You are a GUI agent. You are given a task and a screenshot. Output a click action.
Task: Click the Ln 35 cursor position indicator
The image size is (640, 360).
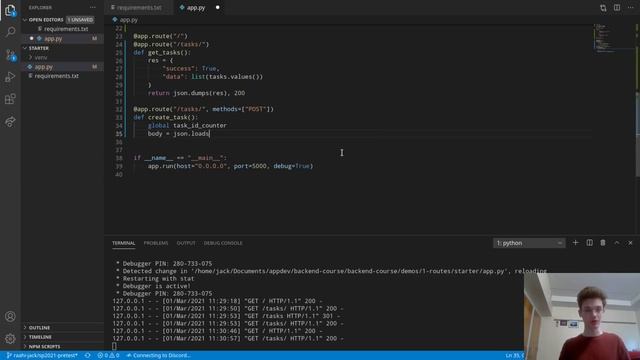[514, 356]
